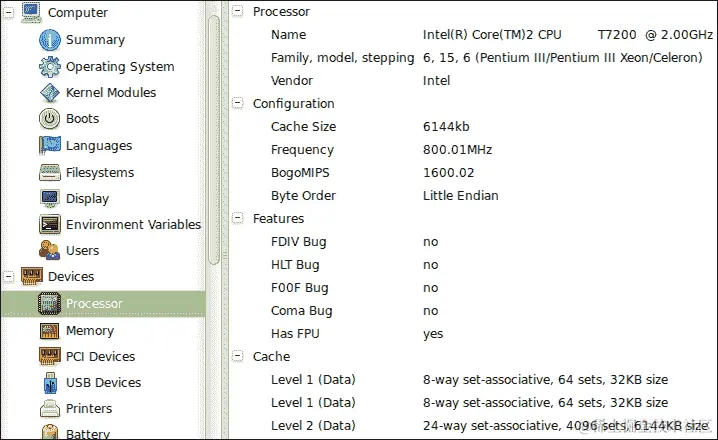The width and height of the screenshot is (718, 440).
Task: Click the Kernel Modules icon
Action: point(49,93)
